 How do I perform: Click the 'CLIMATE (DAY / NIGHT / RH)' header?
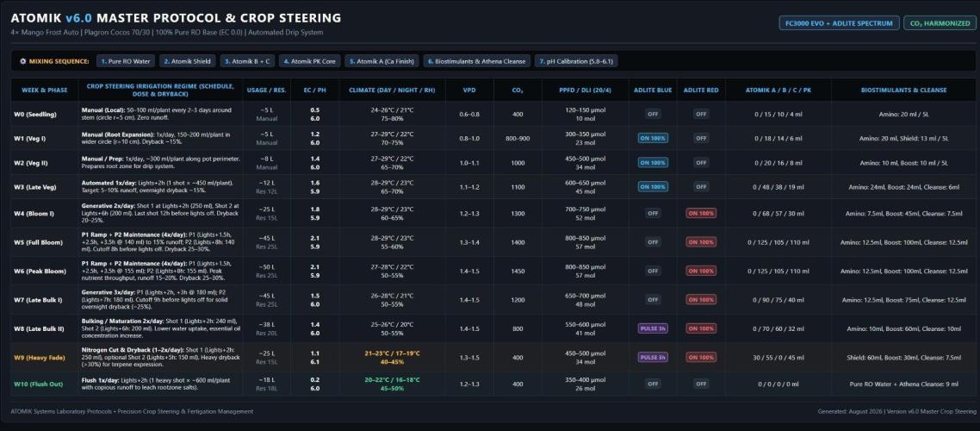pos(393,90)
